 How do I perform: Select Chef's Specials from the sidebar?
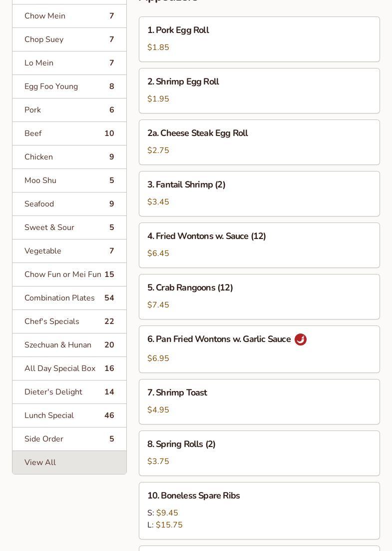[69, 321]
